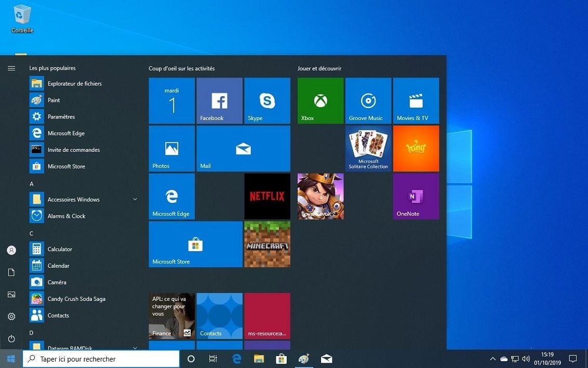Open the King game tile

point(416,149)
